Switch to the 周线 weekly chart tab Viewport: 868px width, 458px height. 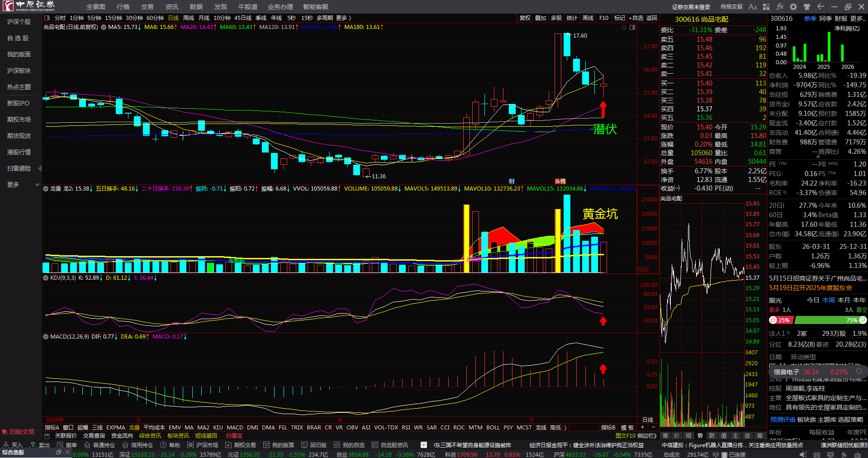189,18
